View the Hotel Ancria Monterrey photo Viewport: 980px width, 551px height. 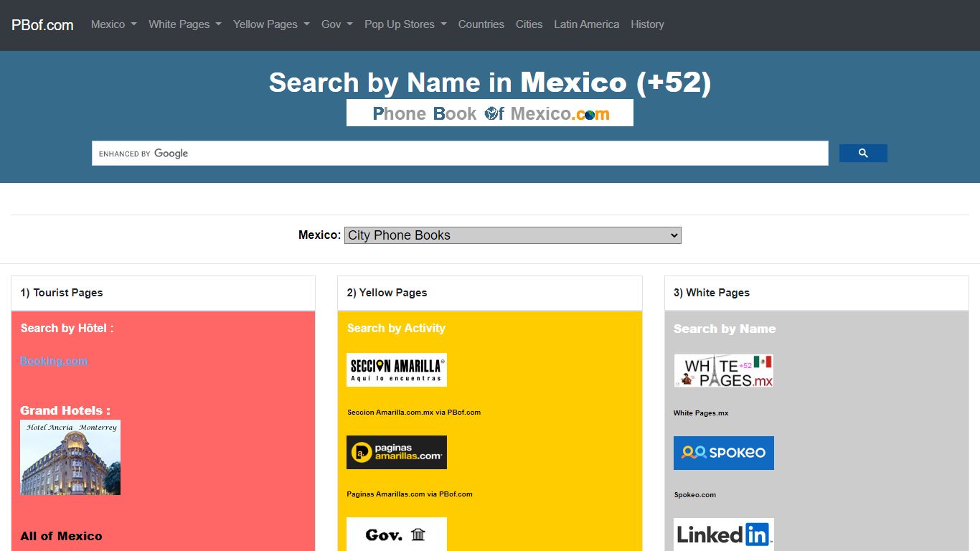[x=70, y=458]
